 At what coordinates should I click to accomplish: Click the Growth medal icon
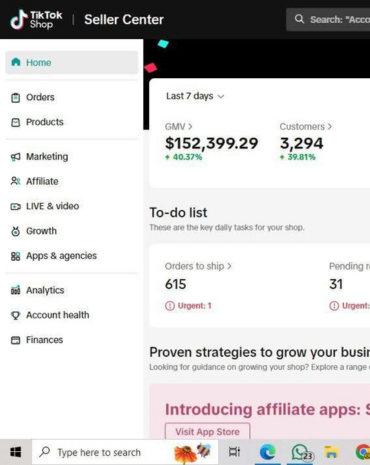pos(16,231)
